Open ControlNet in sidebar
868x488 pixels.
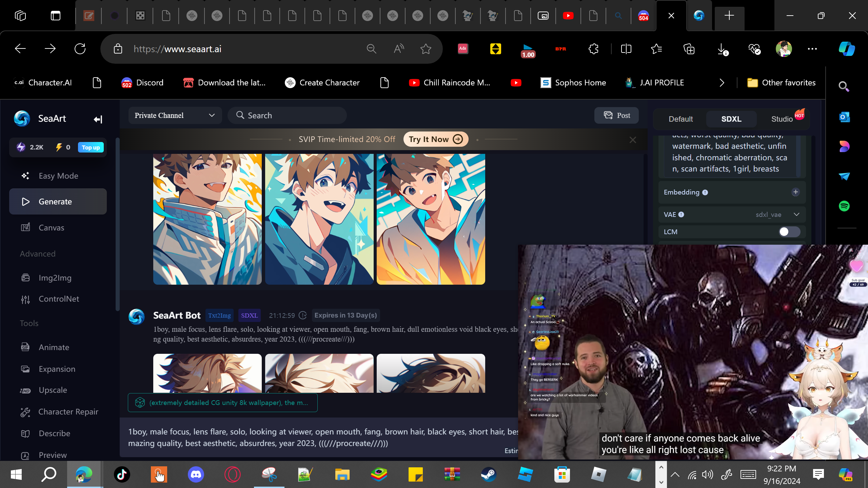[x=58, y=299]
